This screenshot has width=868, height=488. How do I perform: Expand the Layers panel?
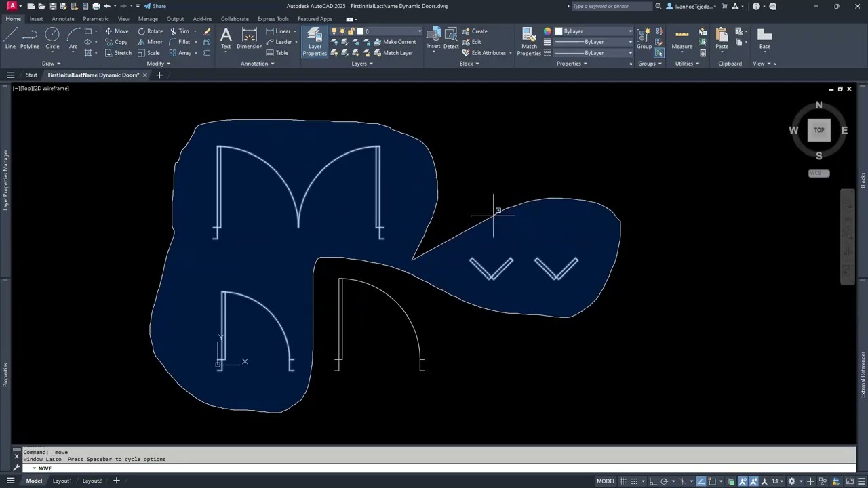point(362,64)
